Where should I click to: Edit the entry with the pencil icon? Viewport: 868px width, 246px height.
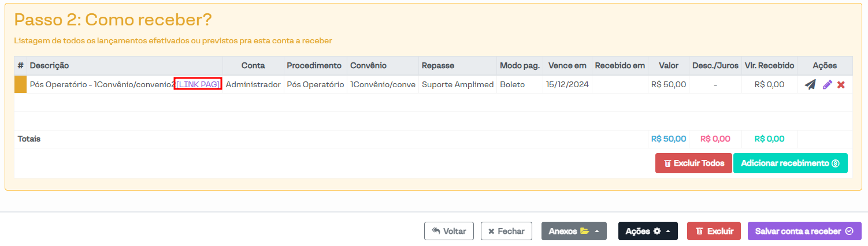coord(828,85)
